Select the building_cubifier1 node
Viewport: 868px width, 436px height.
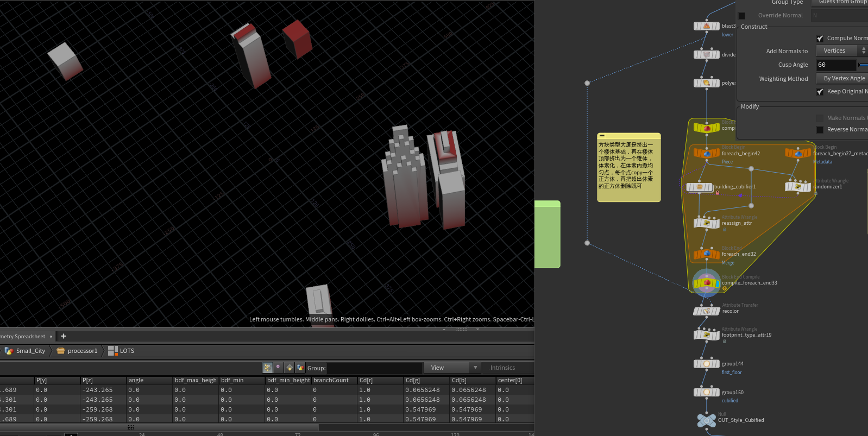(x=700, y=187)
